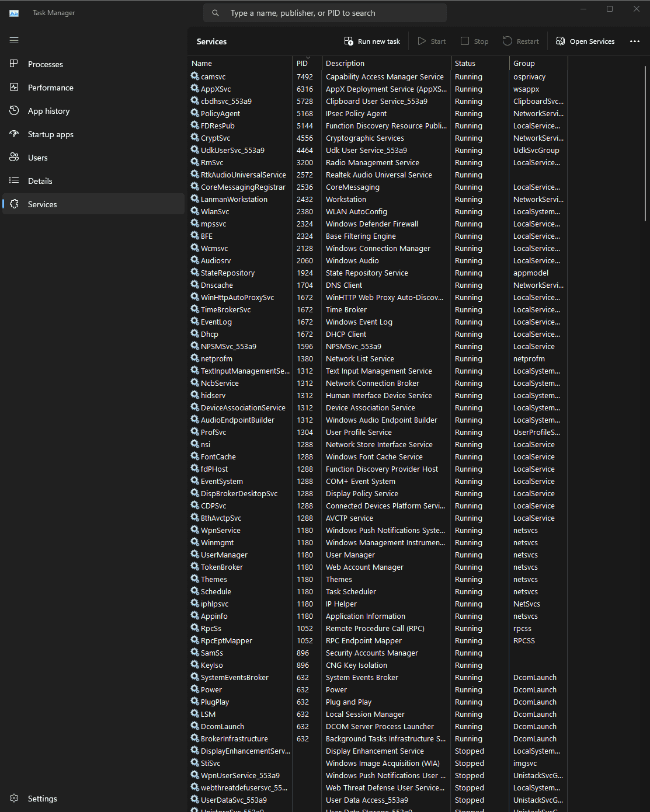Screen dimensions: 650x812
Task: Select the DcomLaunch service name
Action: click(223, 727)
